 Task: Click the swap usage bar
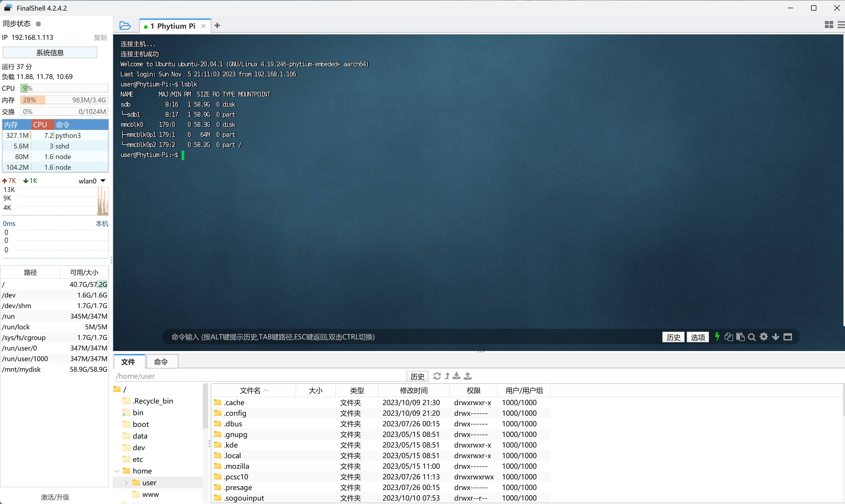coord(64,111)
